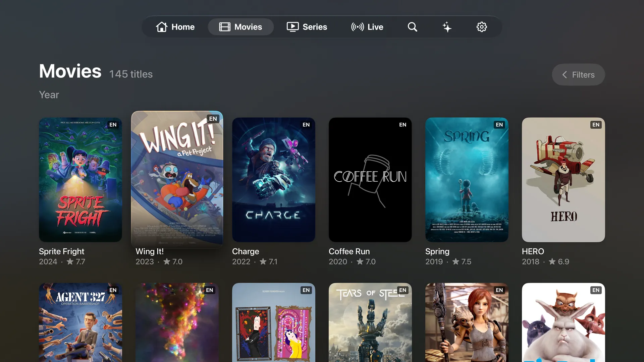Open the search icon in navigation bar
644x362 pixels.
[x=413, y=27]
